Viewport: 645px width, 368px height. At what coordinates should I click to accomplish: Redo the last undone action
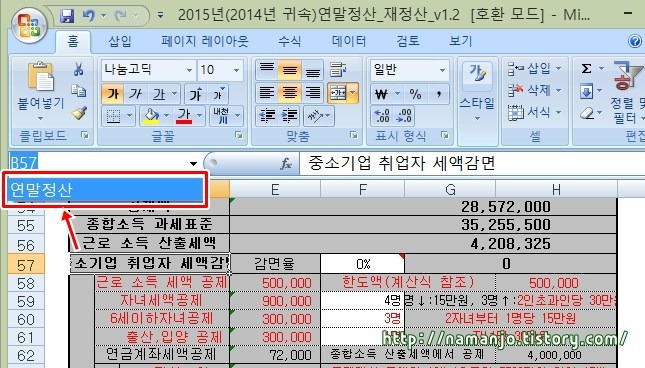pyautogui.click(x=120, y=16)
